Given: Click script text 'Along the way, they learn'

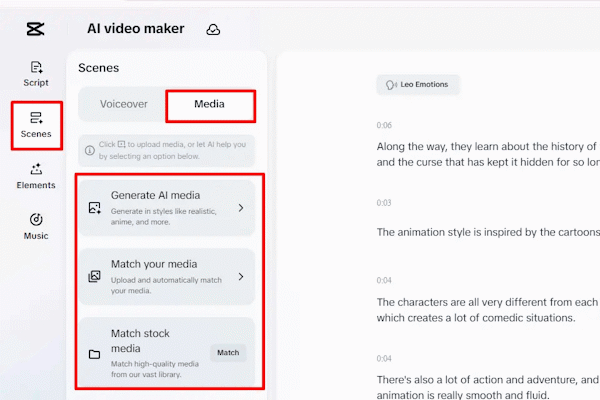Looking at the screenshot, I should [488, 154].
